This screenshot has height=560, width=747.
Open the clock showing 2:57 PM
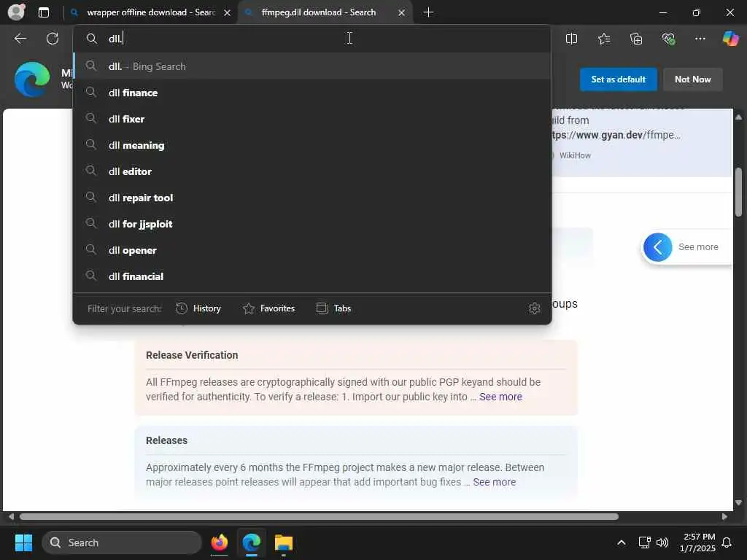(x=697, y=542)
